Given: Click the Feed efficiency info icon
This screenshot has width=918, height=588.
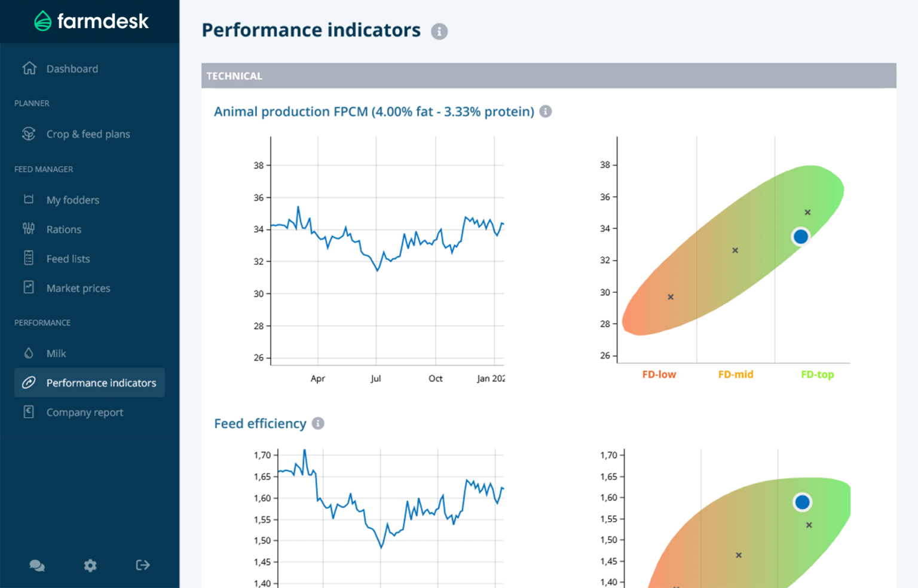Looking at the screenshot, I should click(x=319, y=423).
